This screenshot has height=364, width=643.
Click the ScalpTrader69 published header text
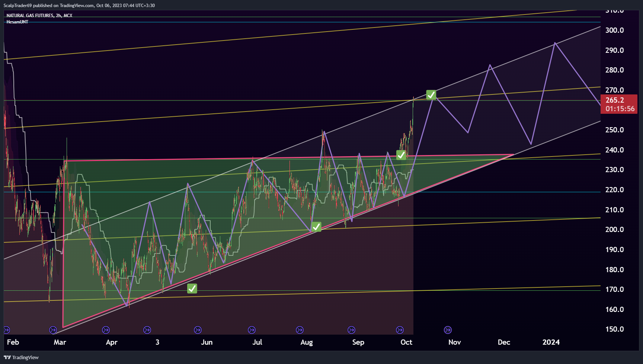click(x=79, y=5)
